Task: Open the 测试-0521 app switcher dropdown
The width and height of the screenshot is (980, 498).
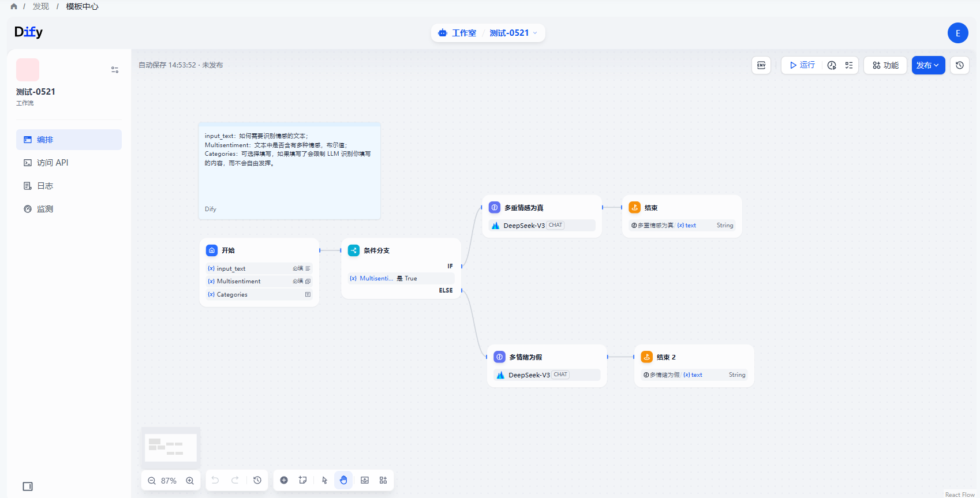Action: (x=514, y=33)
